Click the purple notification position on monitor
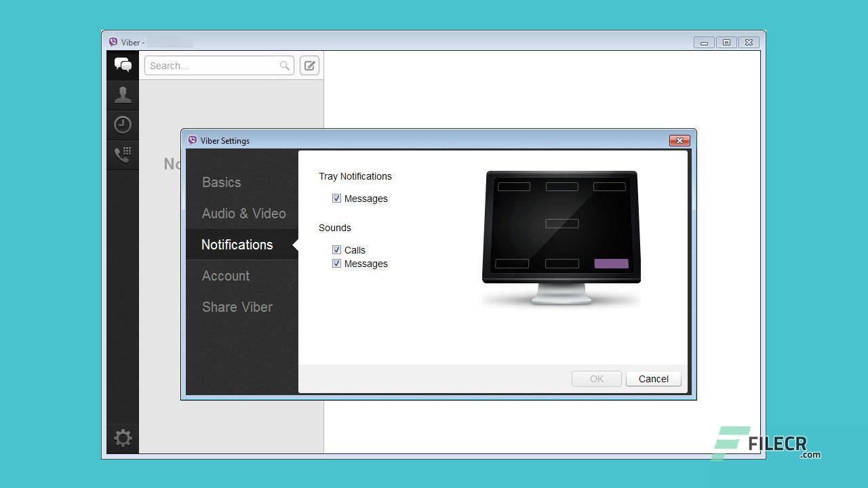This screenshot has height=488, width=868. click(612, 264)
